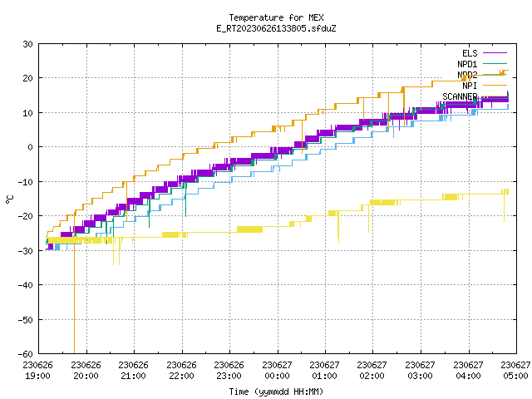Click the green NPD1 legend line sample
The image size is (532, 399).
click(x=495, y=63)
